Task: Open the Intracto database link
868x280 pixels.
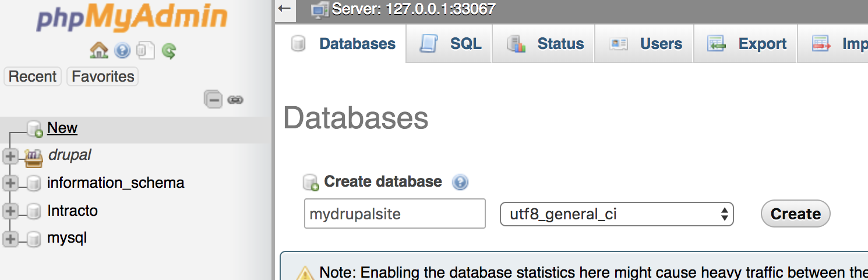Action: pos(72,211)
